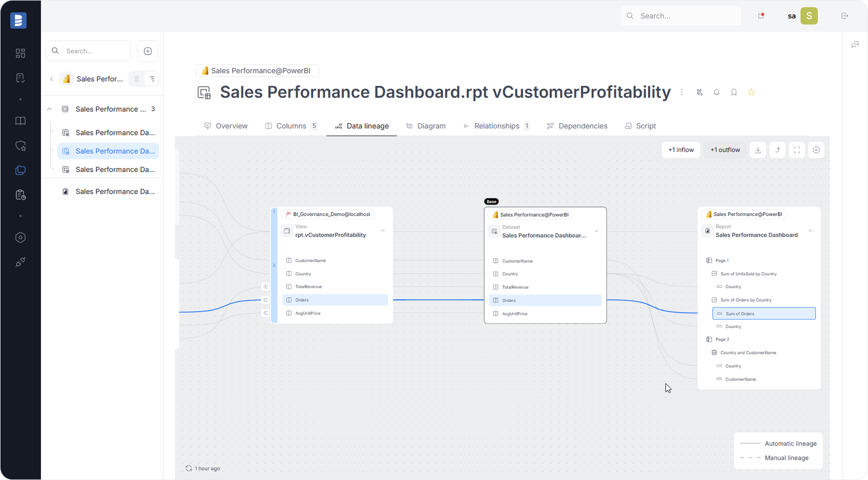Switch to the Columns tab
The height and width of the screenshot is (480, 868).
[291, 126]
